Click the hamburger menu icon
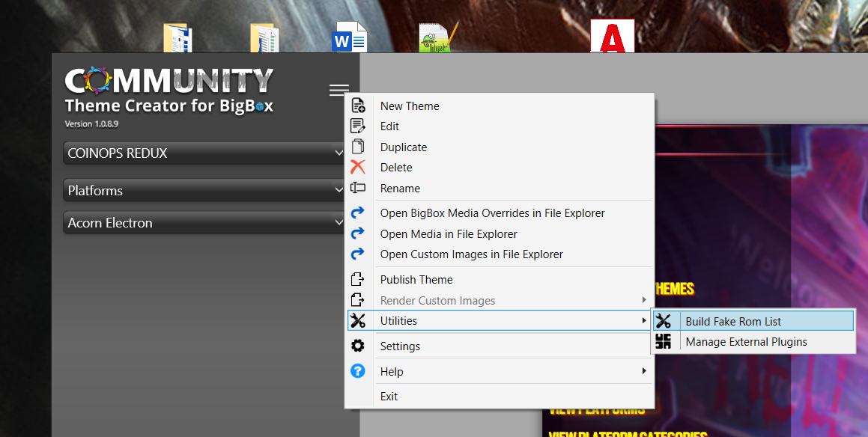868x437 pixels. click(x=339, y=90)
